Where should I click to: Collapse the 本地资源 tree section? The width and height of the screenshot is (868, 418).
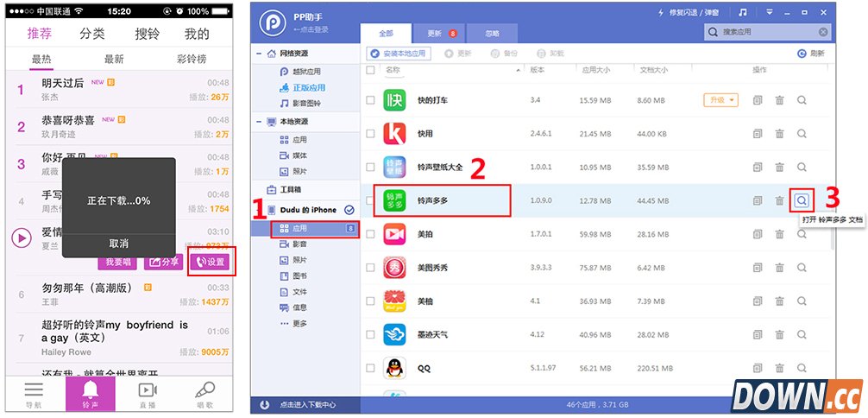pyautogui.click(x=259, y=122)
